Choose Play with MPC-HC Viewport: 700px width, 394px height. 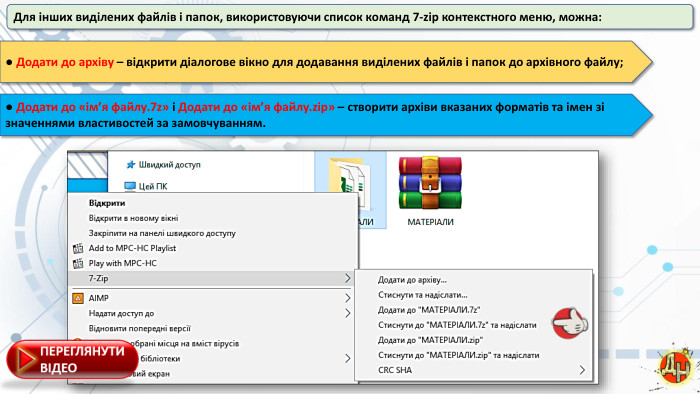(x=122, y=263)
